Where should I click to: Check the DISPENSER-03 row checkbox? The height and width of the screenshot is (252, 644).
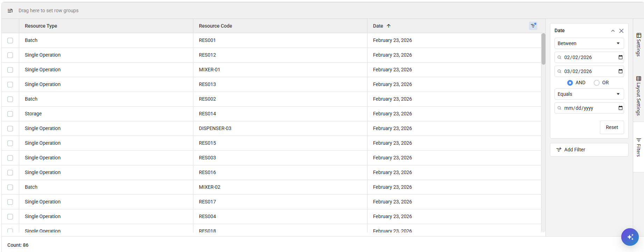pos(10,129)
